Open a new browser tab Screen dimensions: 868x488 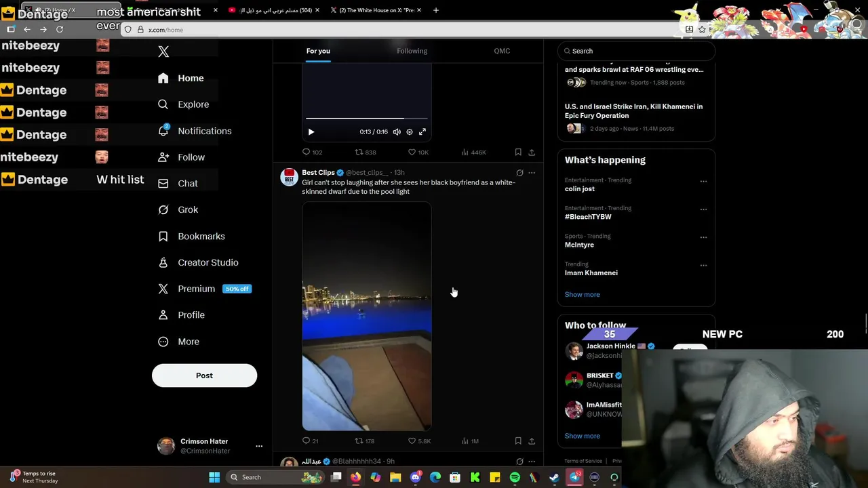(435, 10)
